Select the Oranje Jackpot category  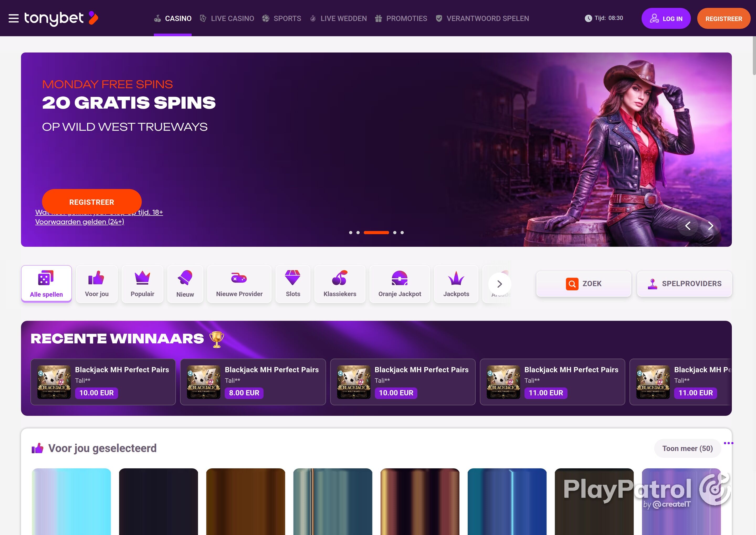(x=400, y=284)
